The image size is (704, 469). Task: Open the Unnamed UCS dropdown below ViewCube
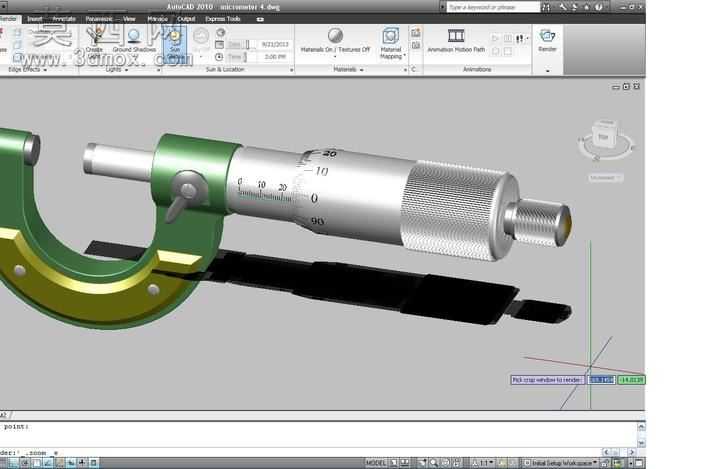605,178
